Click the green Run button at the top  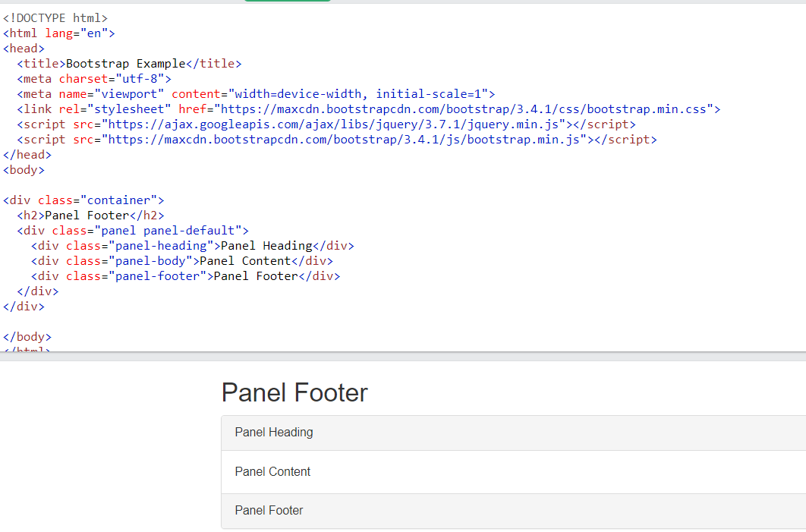pyautogui.click(x=287, y=2)
